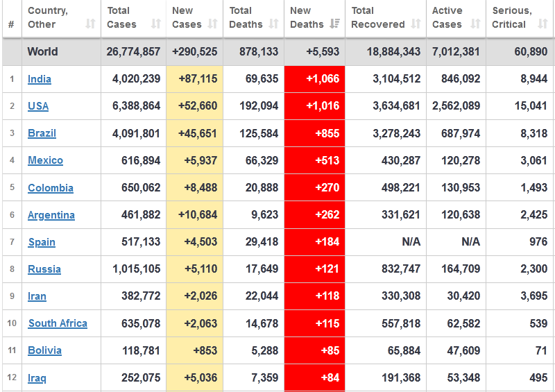Click the # rank column header
Screen dimensions: 555x392
11,24
